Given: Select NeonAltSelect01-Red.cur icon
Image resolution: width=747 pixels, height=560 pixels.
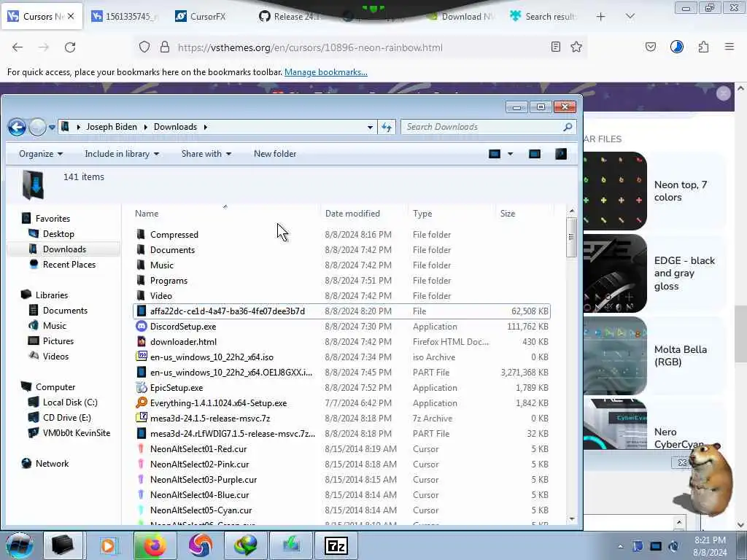Looking at the screenshot, I should click(141, 448).
